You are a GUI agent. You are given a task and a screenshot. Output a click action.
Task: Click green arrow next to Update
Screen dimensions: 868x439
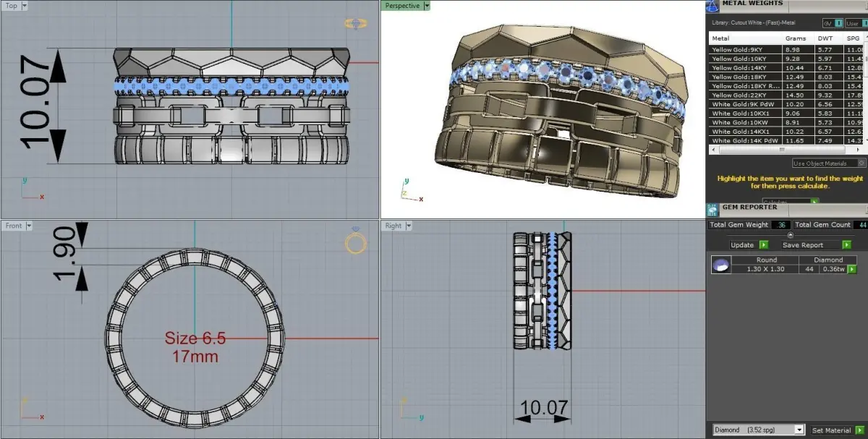coord(763,245)
